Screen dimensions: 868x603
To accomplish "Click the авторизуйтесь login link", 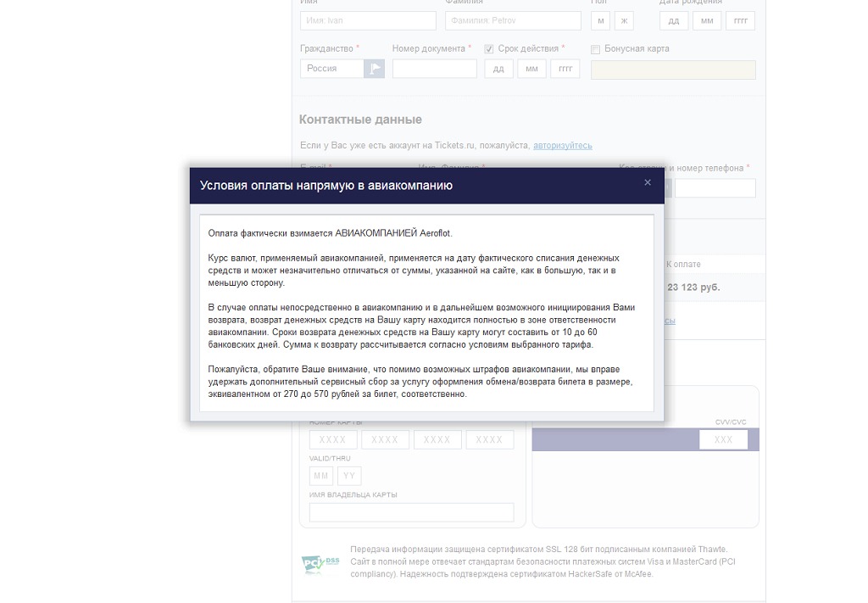I will point(562,146).
